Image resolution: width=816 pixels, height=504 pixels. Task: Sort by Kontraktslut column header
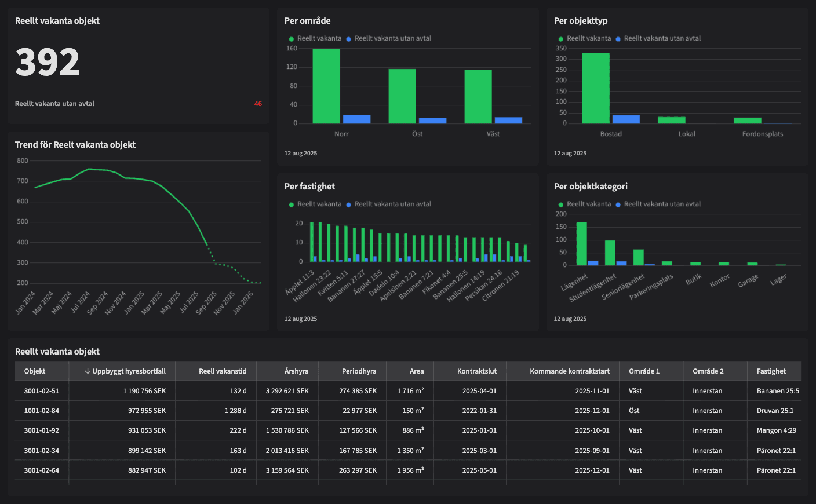476,371
